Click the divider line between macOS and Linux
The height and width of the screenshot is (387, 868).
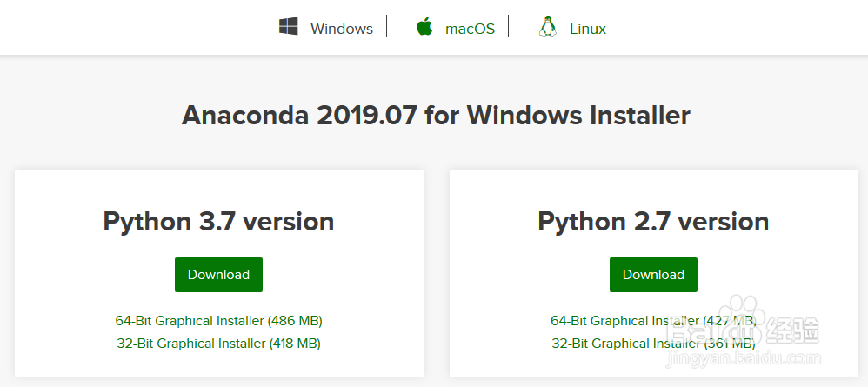tap(508, 26)
